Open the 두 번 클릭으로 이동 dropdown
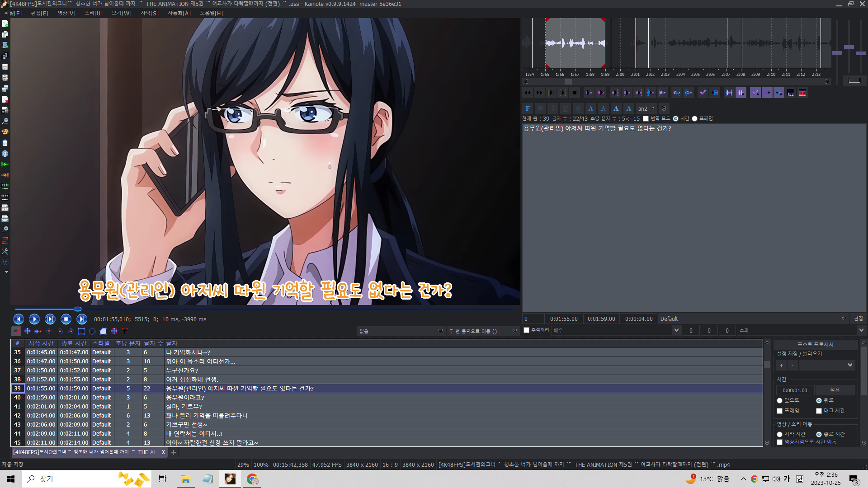Viewport: 868px width, 488px height. coord(482,331)
